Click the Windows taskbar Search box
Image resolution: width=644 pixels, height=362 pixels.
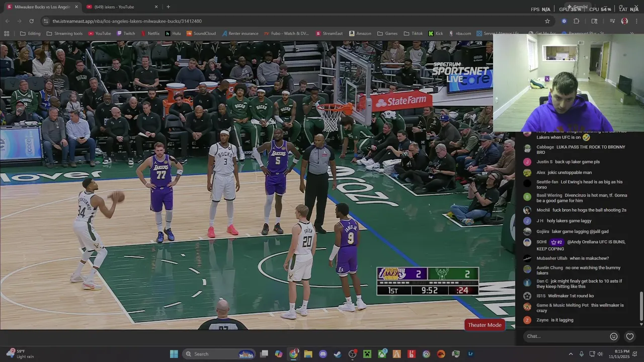click(219, 354)
